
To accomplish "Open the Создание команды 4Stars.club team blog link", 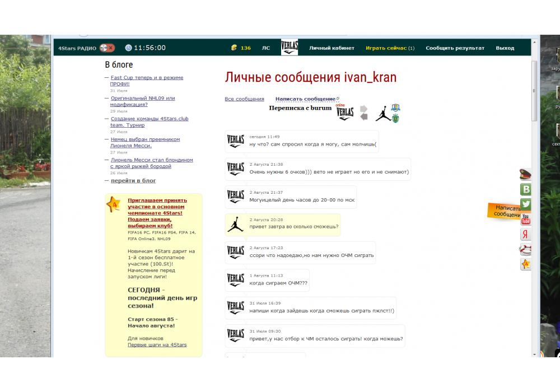I will 150,122.
